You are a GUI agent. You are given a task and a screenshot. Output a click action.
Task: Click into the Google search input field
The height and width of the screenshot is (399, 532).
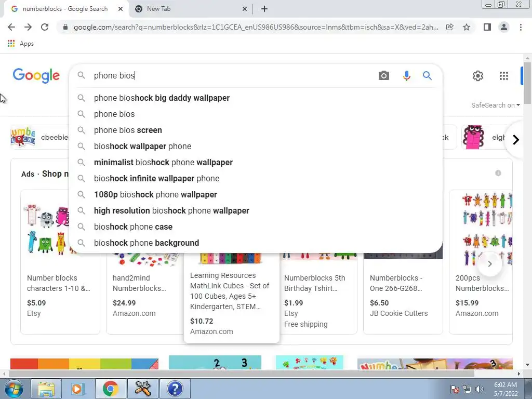232,76
